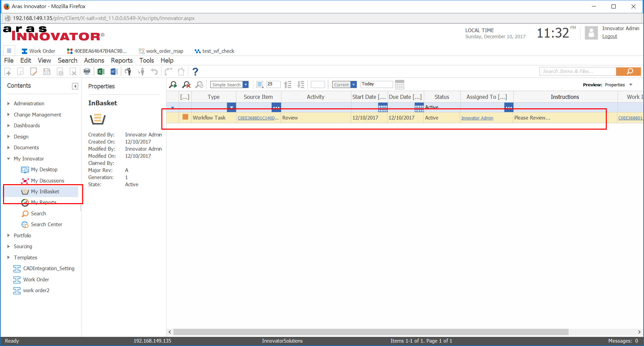Click the Previous Page arrow icon
The width and height of the screenshot is (644, 346).
click(287, 85)
